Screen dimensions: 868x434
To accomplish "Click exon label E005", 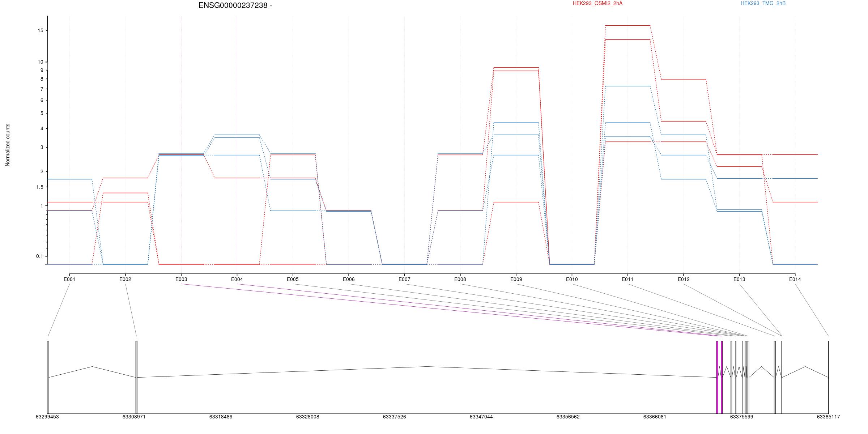I will [x=293, y=279].
